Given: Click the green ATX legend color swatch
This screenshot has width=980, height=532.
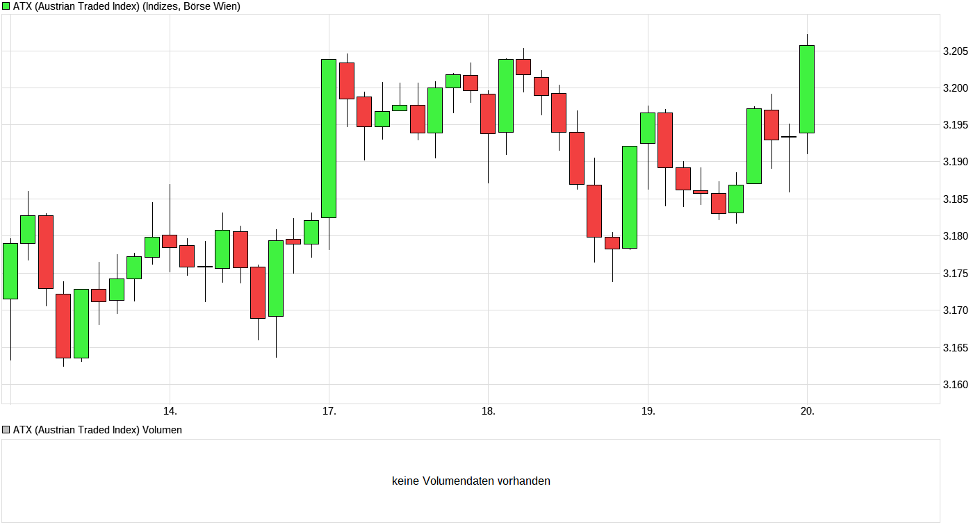Looking at the screenshot, I should [6, 6].
